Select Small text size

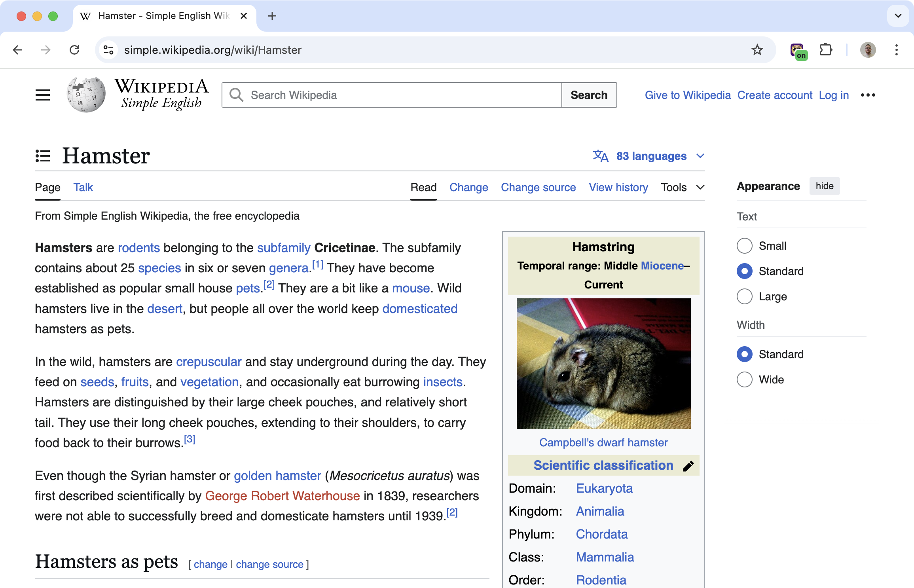744,246
